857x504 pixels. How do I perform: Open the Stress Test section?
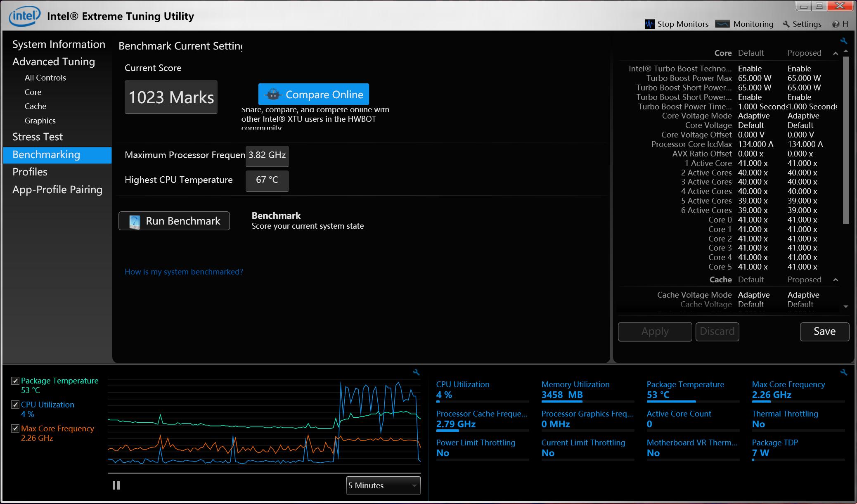pyautogui.click(x=38, y=137)
